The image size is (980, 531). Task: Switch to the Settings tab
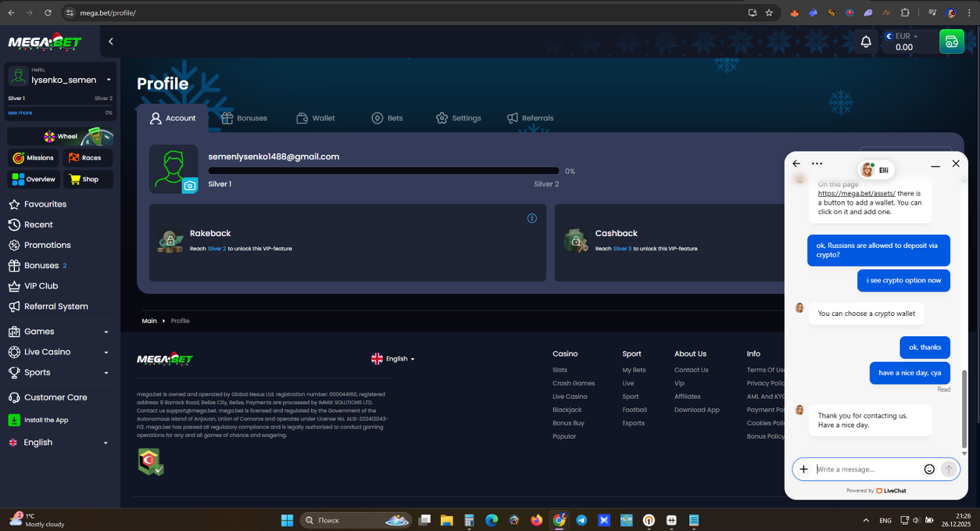(459, 118)
